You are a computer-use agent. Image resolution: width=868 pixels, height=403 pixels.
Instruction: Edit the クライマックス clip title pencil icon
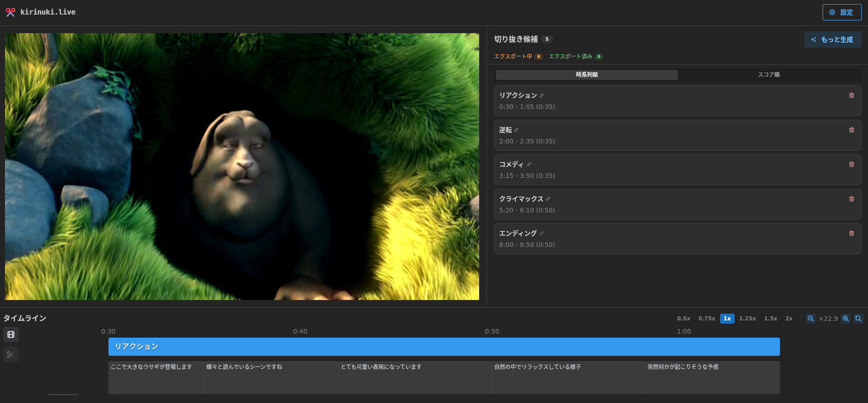[548, 199]
